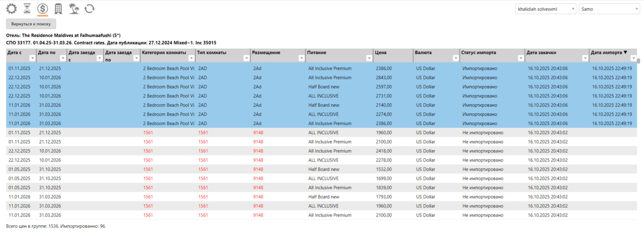Click the refresh arrows icon

click(x=90, y=9)
